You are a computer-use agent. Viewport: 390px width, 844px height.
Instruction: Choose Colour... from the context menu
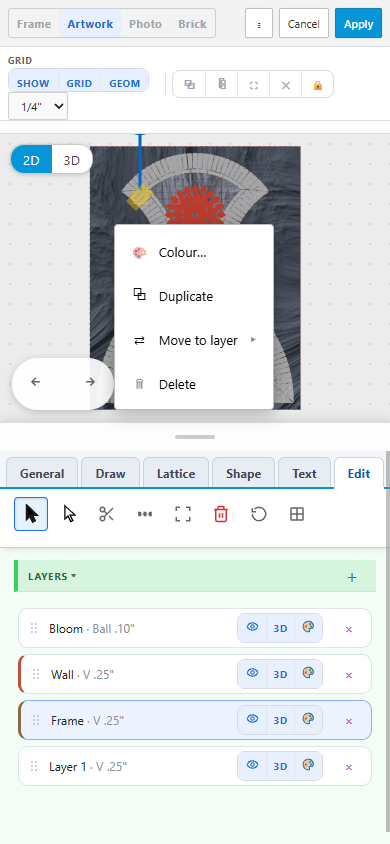pyautogui.click(x=194, y=252)
